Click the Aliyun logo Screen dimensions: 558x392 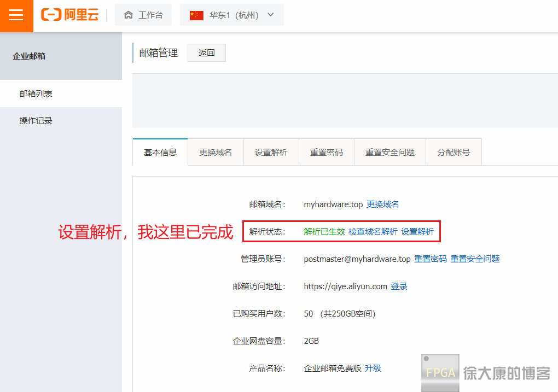[x=70, y=15]
